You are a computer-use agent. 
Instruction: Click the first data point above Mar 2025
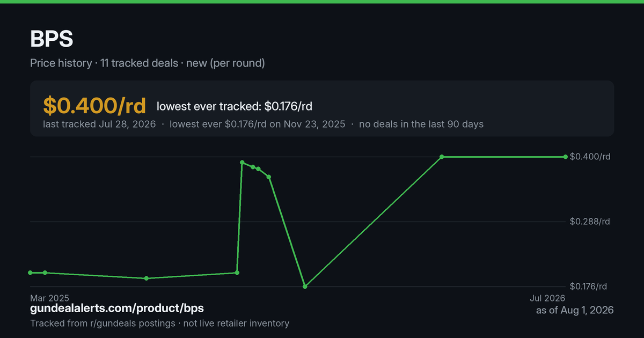point(30,273)
